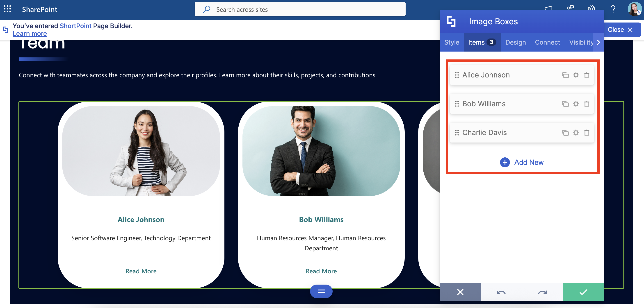Click the Search across sites field
Screen dimensions: 644x308
300,9
